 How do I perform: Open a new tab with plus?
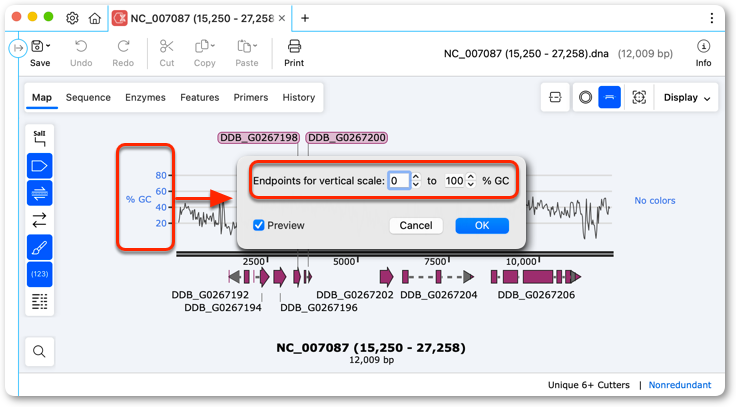pyautogui.click(x=305, y=18)
